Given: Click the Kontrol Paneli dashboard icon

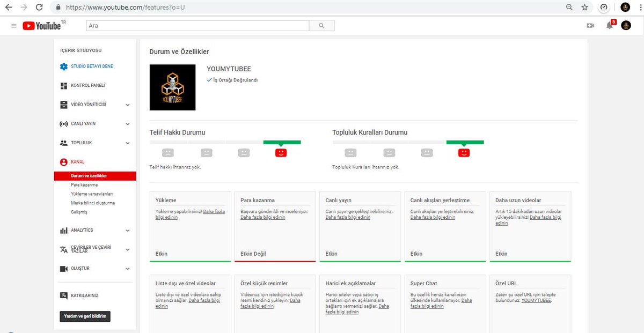Looking at the screenshot, I should click(64, 85).
